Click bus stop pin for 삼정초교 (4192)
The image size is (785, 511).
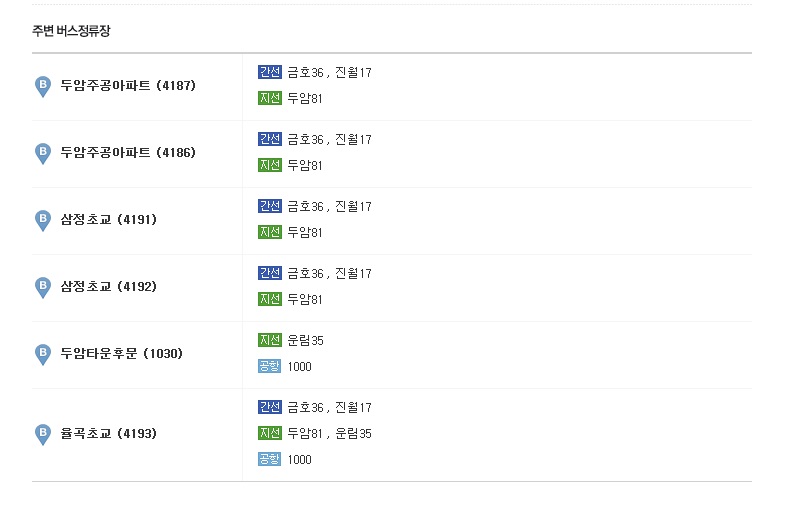click(x=43, y=288)
